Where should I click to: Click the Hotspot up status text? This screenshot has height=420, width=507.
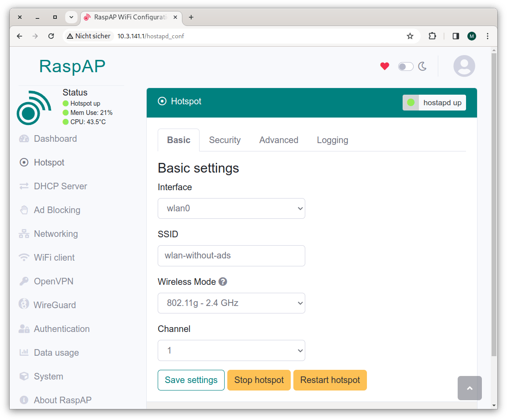click(x=85, y=104)
